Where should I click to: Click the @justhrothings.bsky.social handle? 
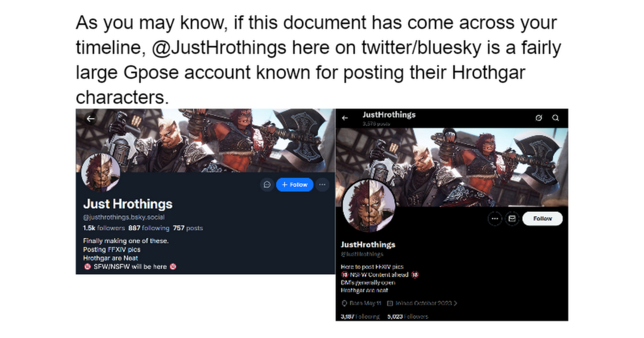124,217
